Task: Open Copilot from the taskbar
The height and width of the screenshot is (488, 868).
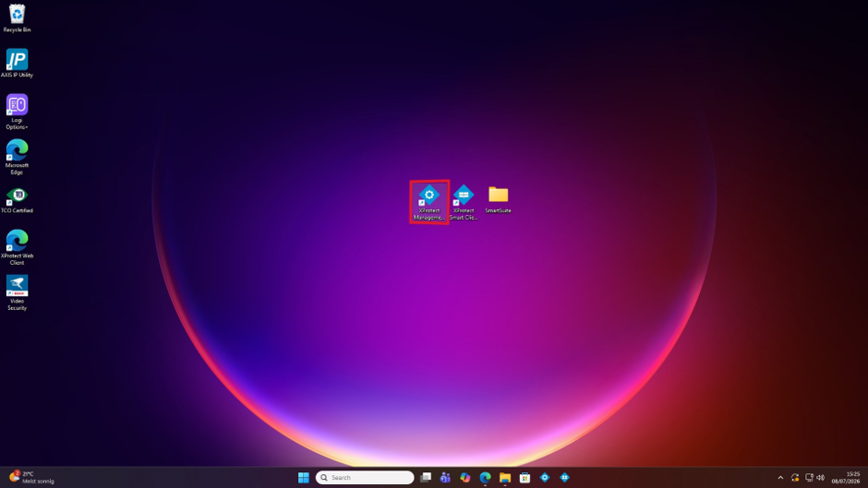Action: tap(465, 478)
